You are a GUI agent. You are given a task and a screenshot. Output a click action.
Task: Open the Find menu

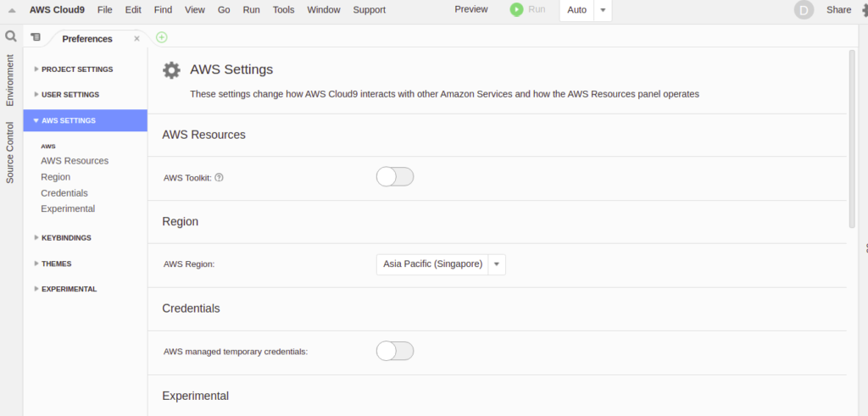coord(164,9)
